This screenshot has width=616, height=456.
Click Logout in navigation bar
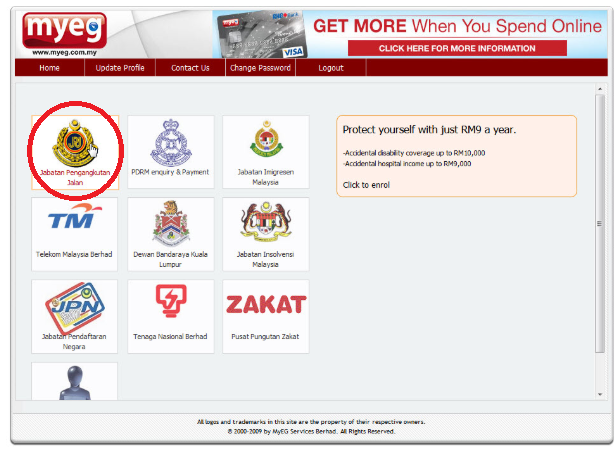click(x=331, y=68)
